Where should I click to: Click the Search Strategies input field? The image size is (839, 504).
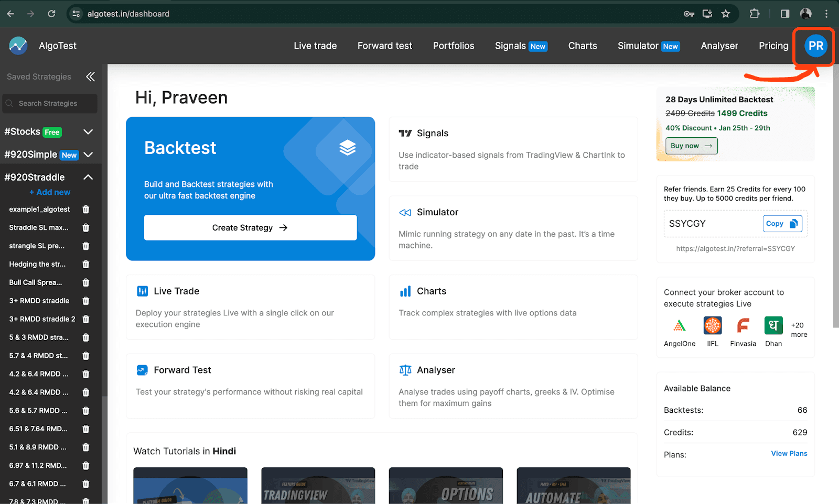50,103
